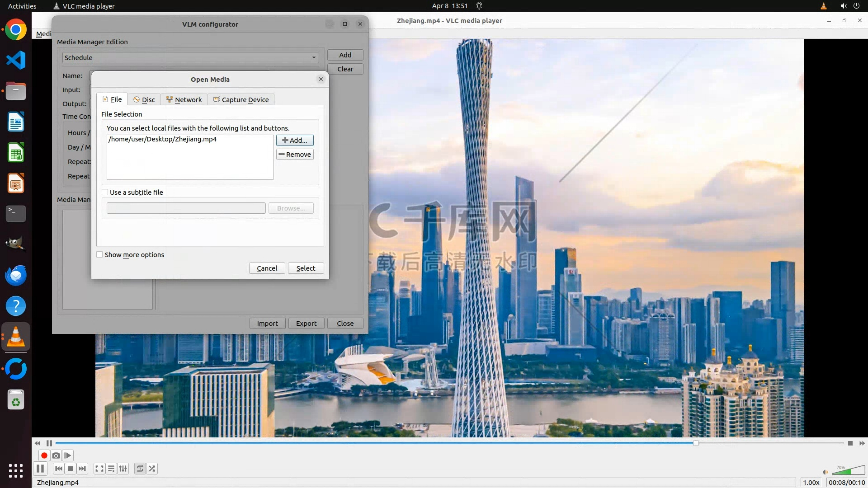Select /home/user/Desktop/Zhejiang.mp4 in file list

tap(163, 139)
